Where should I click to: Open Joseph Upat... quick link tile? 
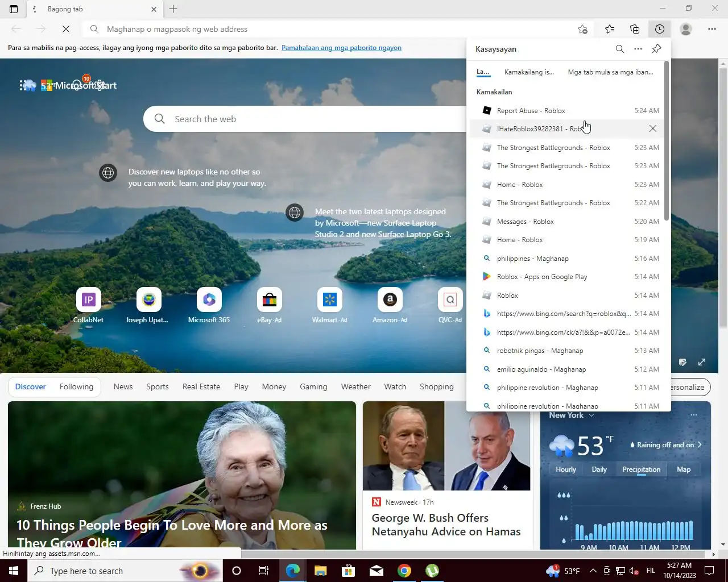148,306
